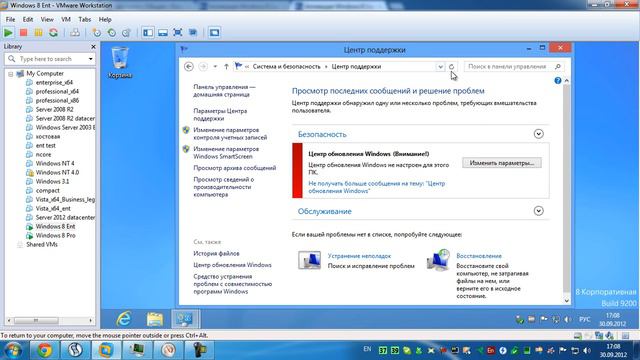Open the Help menu

(x=105, y=19)
